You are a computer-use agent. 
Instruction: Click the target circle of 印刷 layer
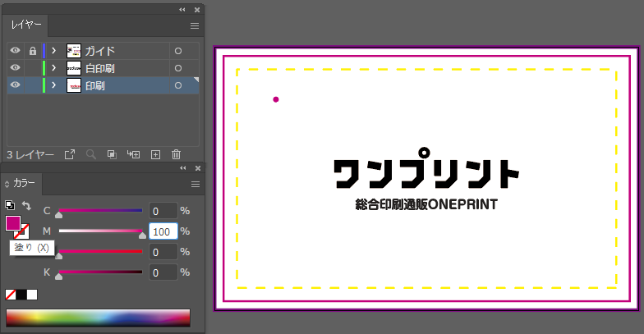tap(177, 85)
